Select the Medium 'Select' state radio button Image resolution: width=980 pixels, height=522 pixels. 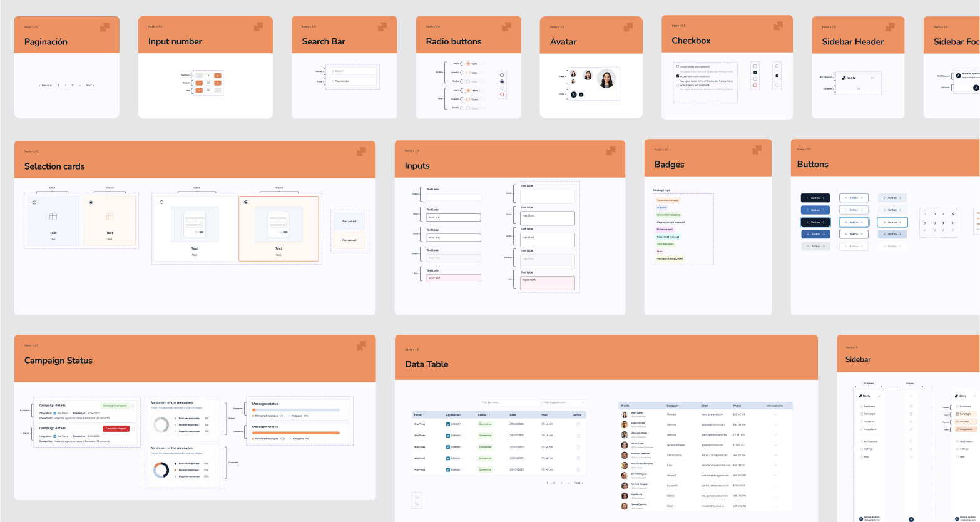pyautogui.click(x=467, y=64)
